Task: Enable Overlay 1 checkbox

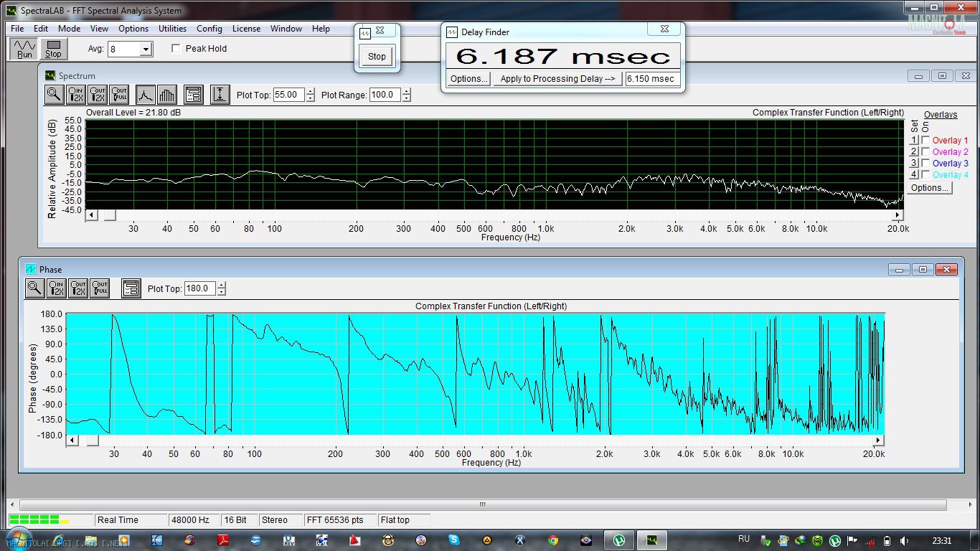Action: point(925,141)
